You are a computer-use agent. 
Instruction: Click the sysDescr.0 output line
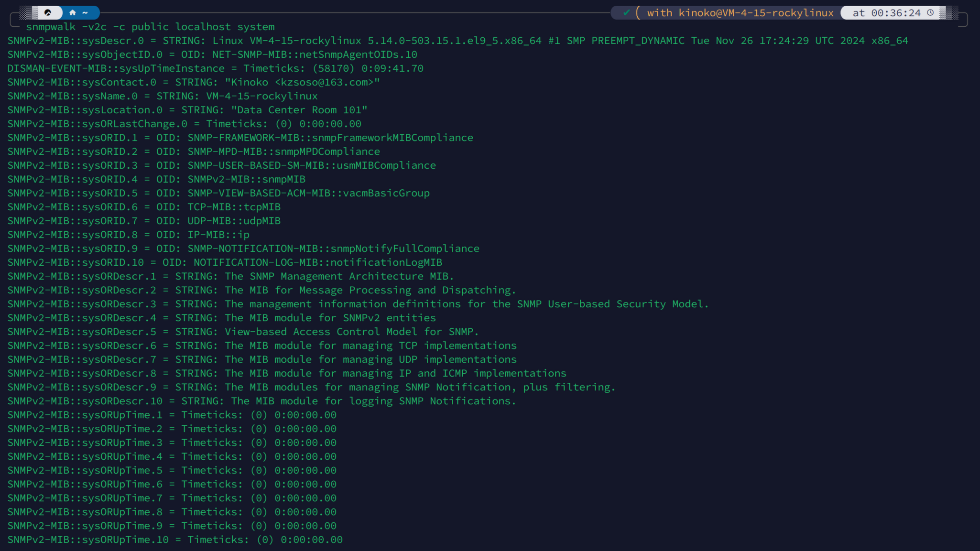457,41
